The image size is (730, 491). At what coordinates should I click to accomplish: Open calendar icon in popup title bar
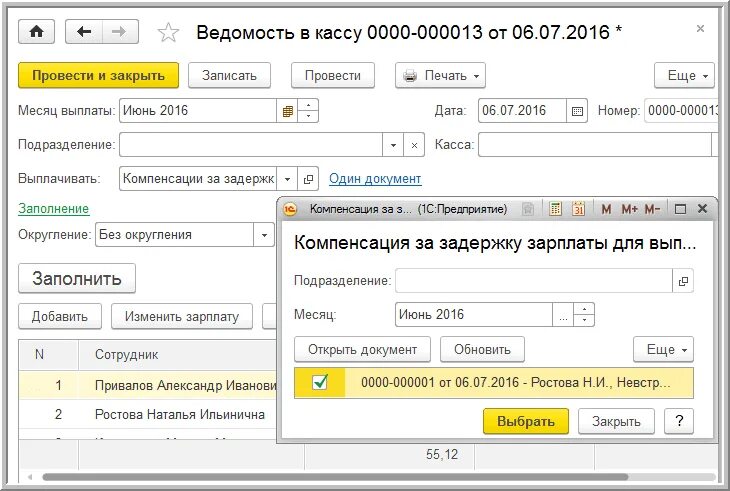[x=578, y=209]
